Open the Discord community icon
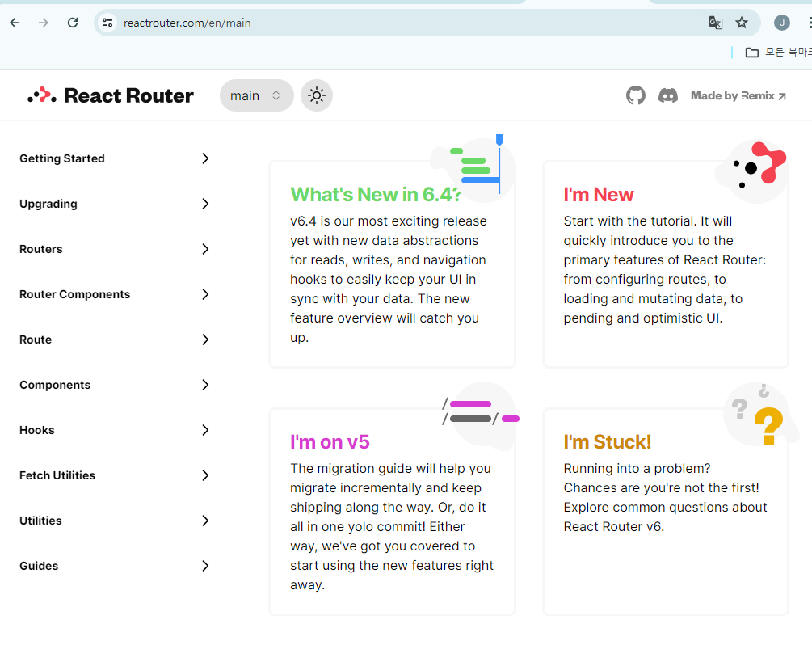This screenshot has height=658, width=812. (668, 95)
